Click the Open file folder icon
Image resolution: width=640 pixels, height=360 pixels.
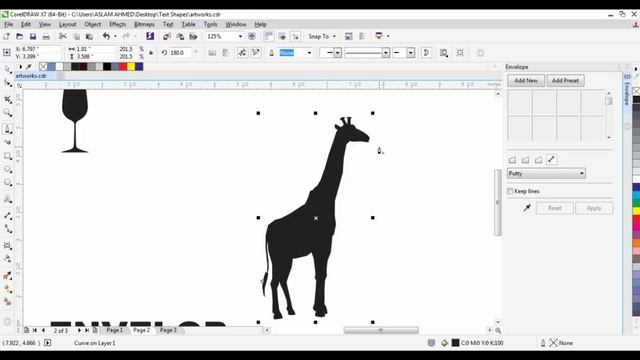[20, 37]
